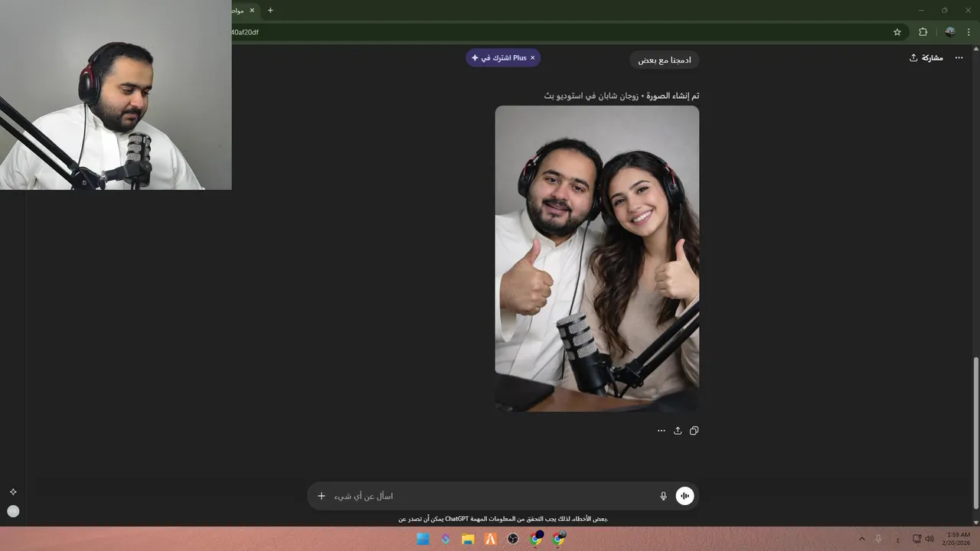Click the sparkle icon in the sidebar
The width and height of the screenshot is (980, 551).
click(13, 492)
